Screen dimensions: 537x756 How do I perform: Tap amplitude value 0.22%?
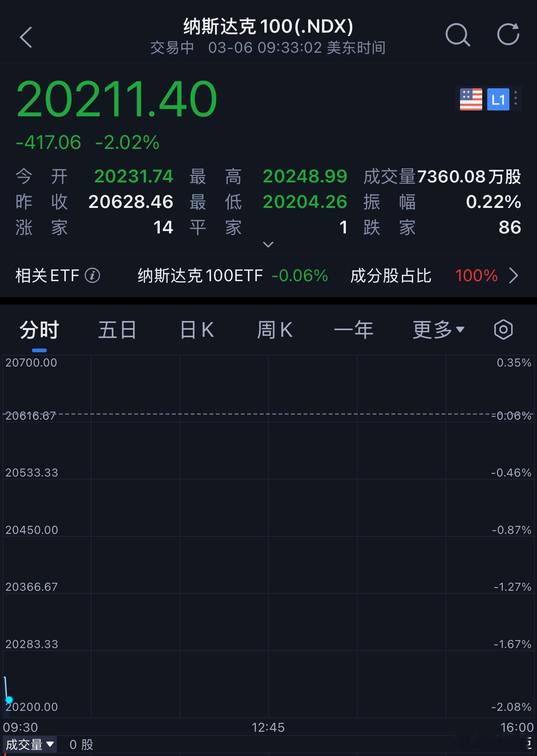click(x=494, y=202)
